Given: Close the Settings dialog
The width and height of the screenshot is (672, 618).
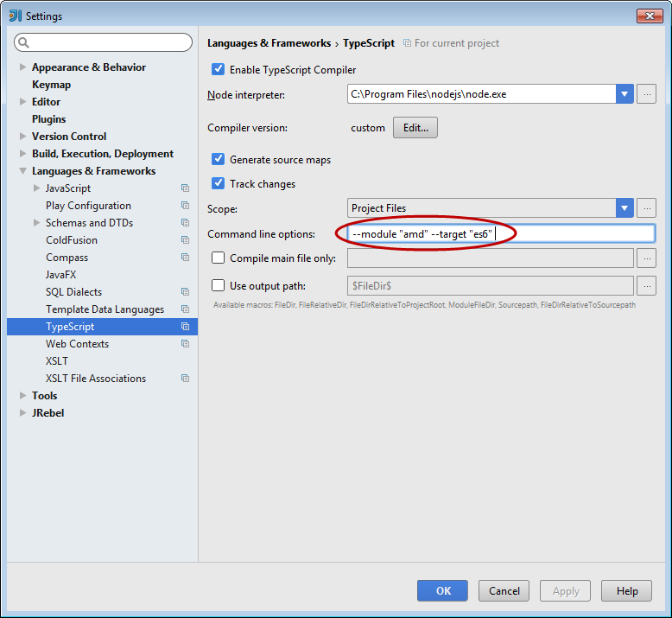Looking at the screenshot, I should [x=650, y=16].
